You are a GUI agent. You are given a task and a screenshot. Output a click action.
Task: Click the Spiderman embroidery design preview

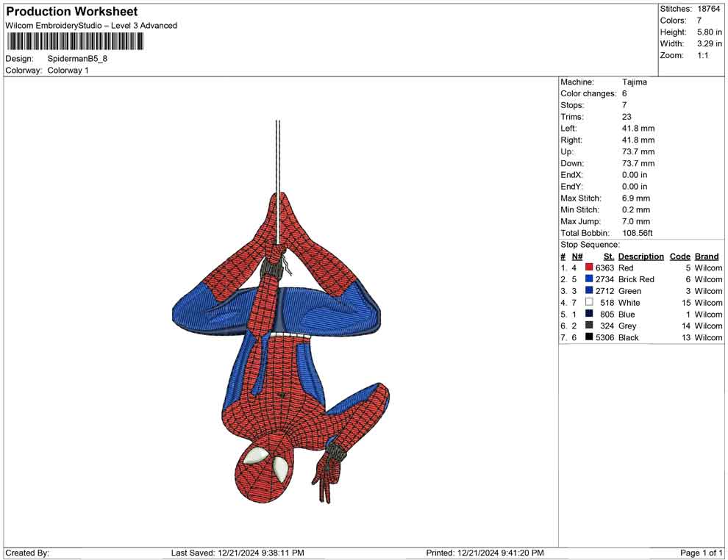coord(281,312)
